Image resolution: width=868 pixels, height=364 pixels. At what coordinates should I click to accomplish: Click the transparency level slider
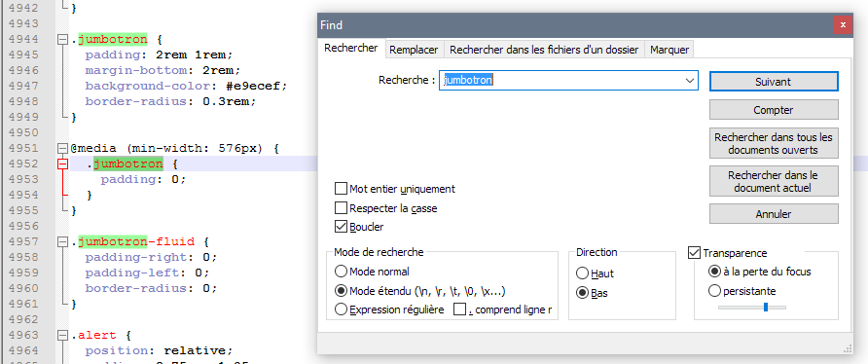752,307
